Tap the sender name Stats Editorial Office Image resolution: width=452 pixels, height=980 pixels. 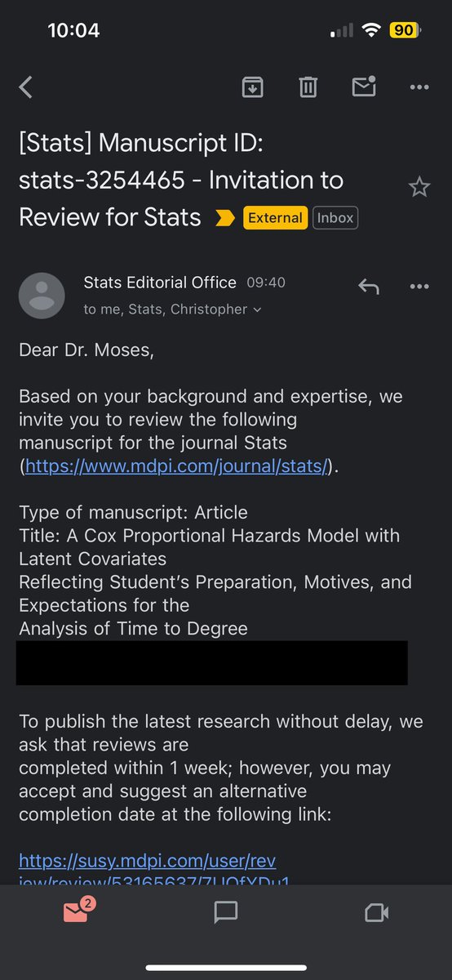click(160, 283)
